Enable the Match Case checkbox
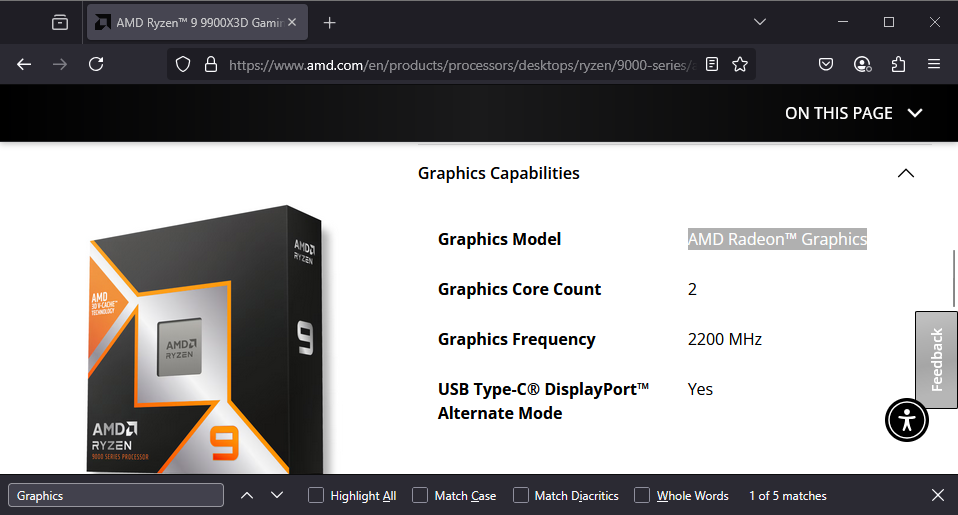 (x=420, y=495)
